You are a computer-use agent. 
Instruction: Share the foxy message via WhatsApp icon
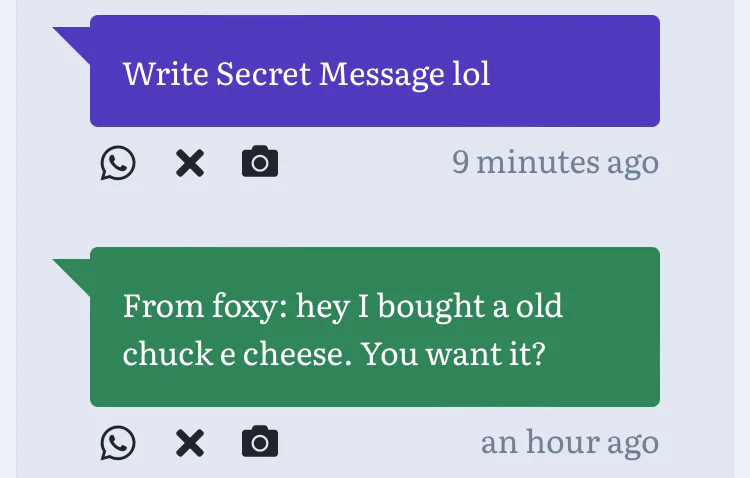pos(118,442)
